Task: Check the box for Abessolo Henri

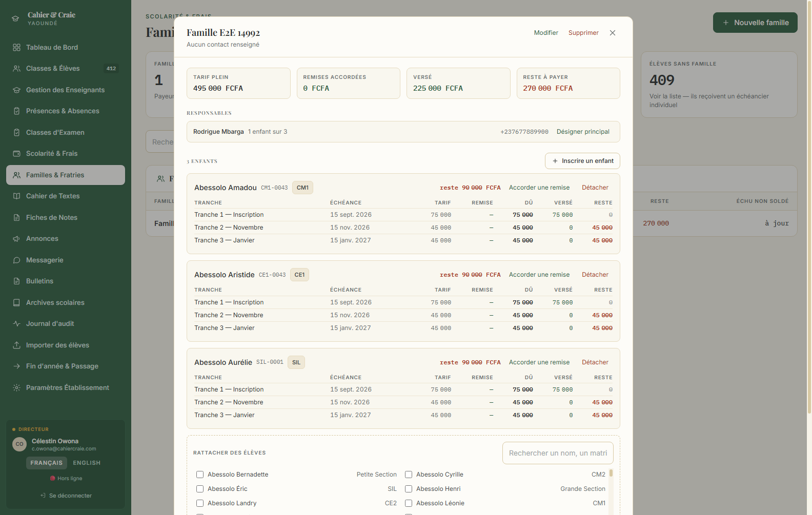Action: pyautogui.click(x=409, y=489)
